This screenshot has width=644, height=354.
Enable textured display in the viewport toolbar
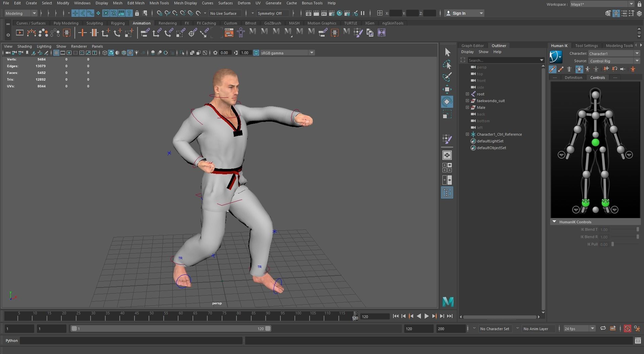[130, 53]
